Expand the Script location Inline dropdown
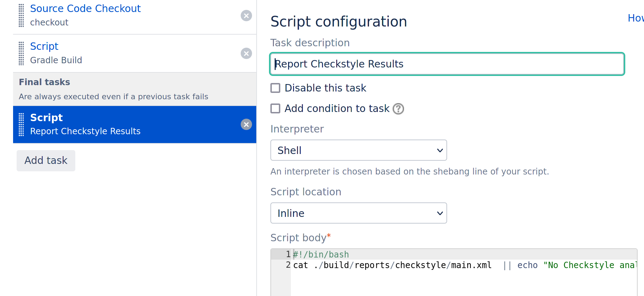 click(x=358, y=213)
